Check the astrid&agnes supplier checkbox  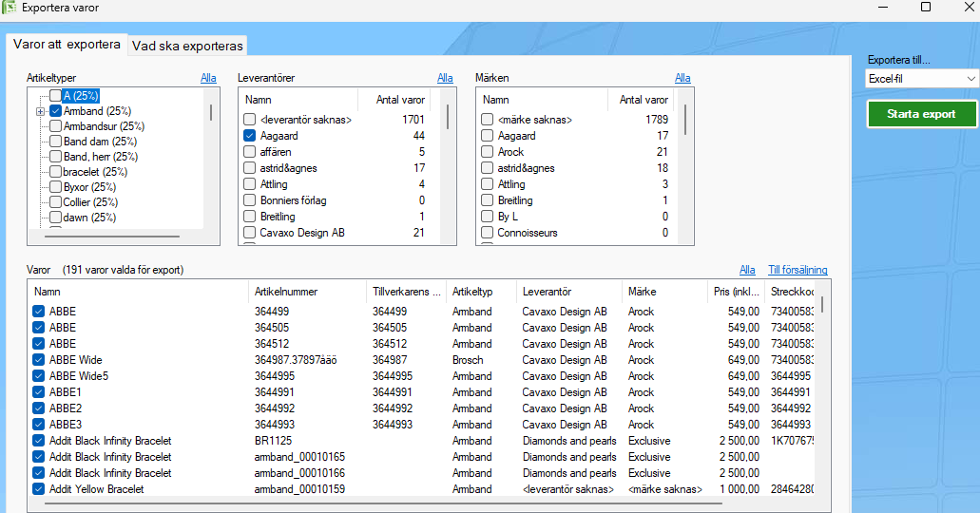point(249,168)
